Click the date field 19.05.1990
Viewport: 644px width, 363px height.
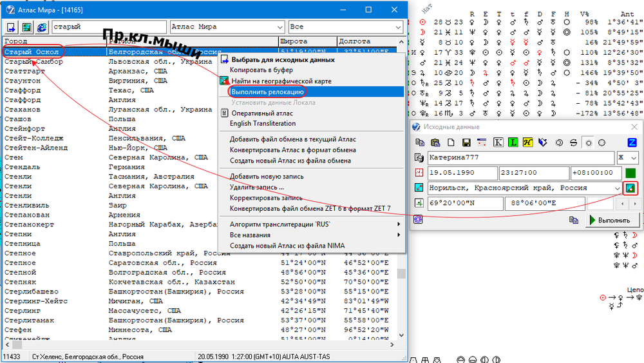click(x=462, y=173)
